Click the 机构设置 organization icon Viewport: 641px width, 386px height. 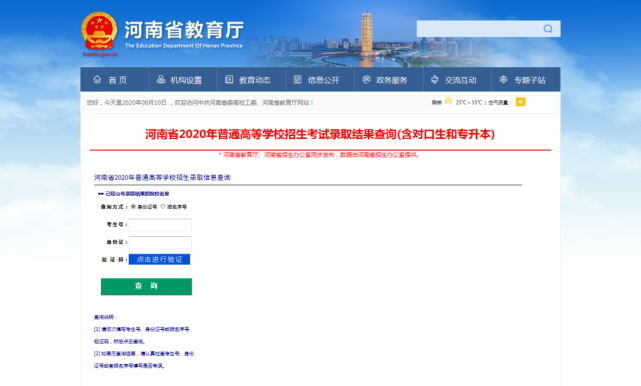pyautogui.click(x=161, y=79)
